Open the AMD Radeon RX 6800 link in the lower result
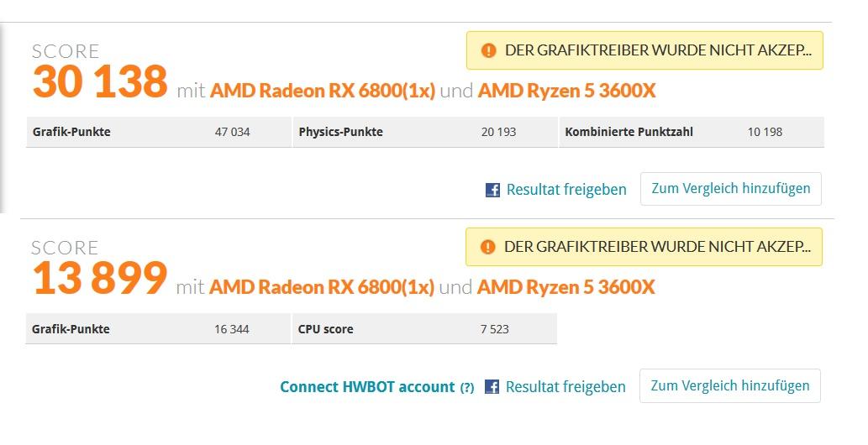868x445 pixels. [322, 287]
